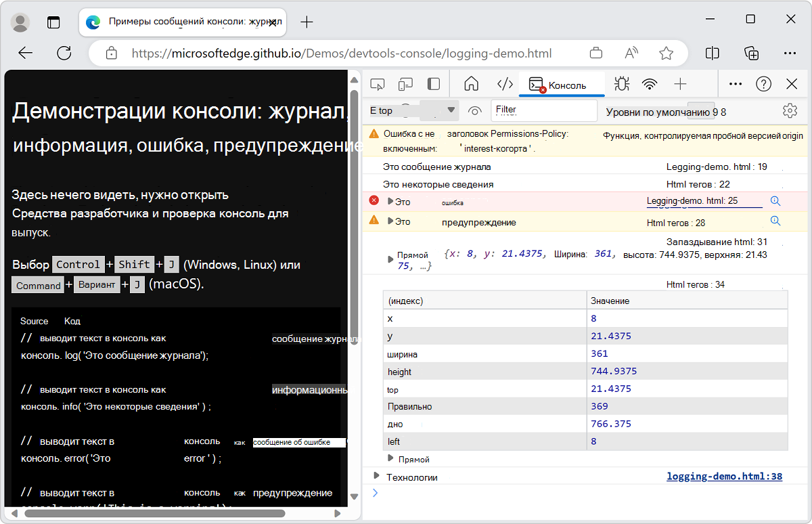Expand the error message Это ошибка
This screenshot has height=524, width=812.
390,201
